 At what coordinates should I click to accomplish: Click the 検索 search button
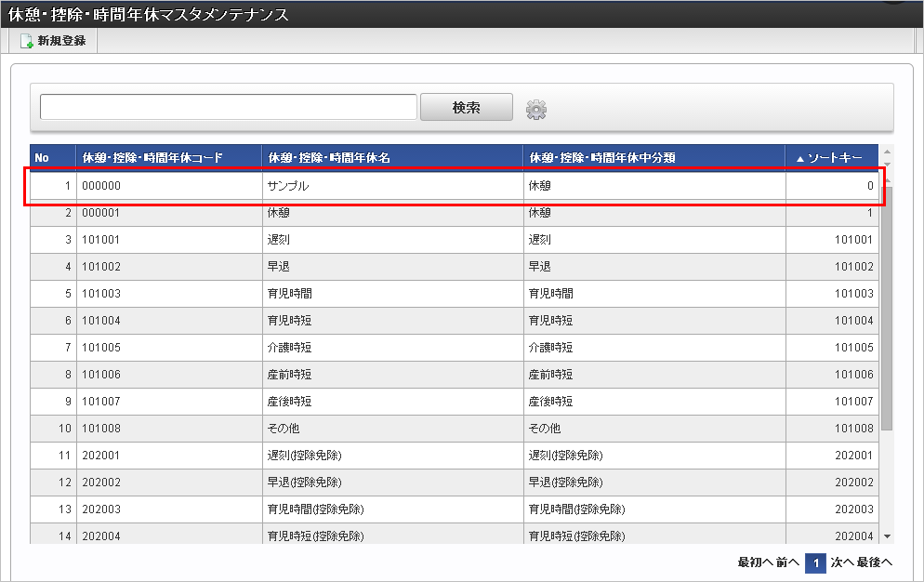(x=466, y=107)
